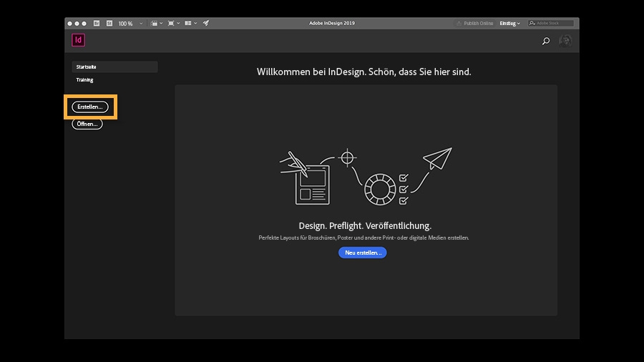Click the magnifier search icon
The width and height of the screenshot is (644, 362).
click(546, 41)
